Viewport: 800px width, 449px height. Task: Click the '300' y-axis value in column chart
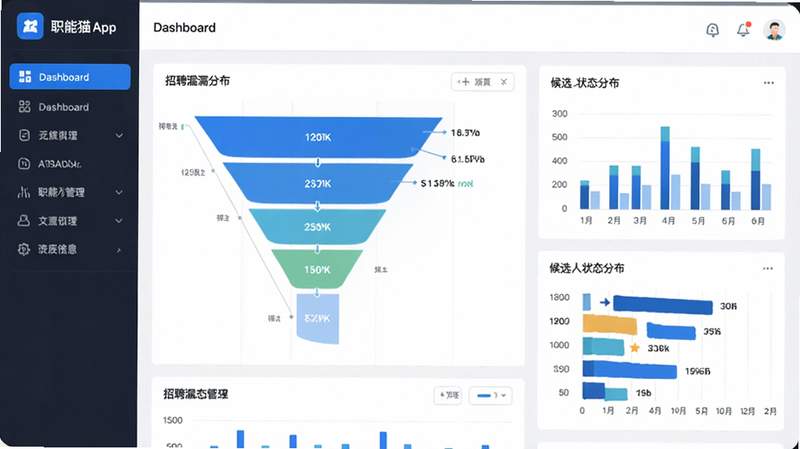point(560,114)
